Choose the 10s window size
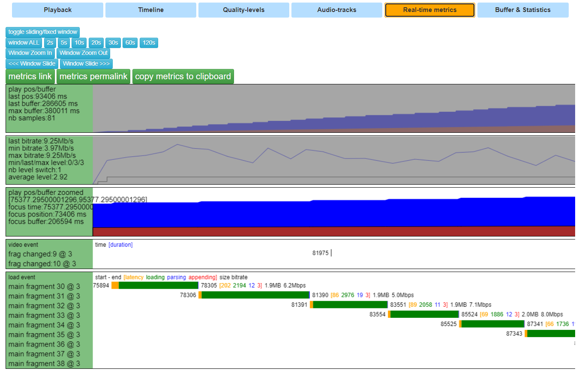Image resolution: width=588 pixels, height=377 pixels. tap(79, 43)
